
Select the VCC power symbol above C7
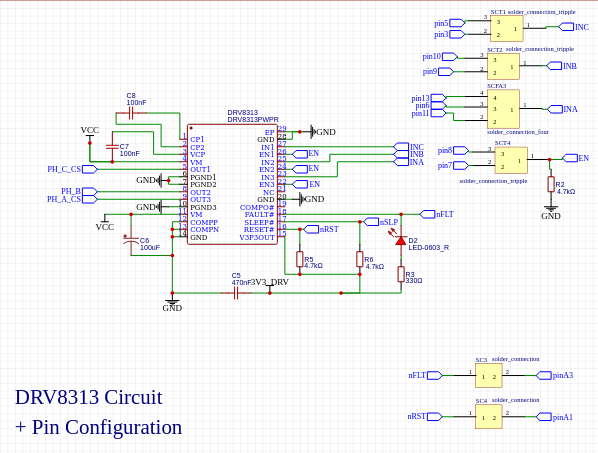[90, 133]
